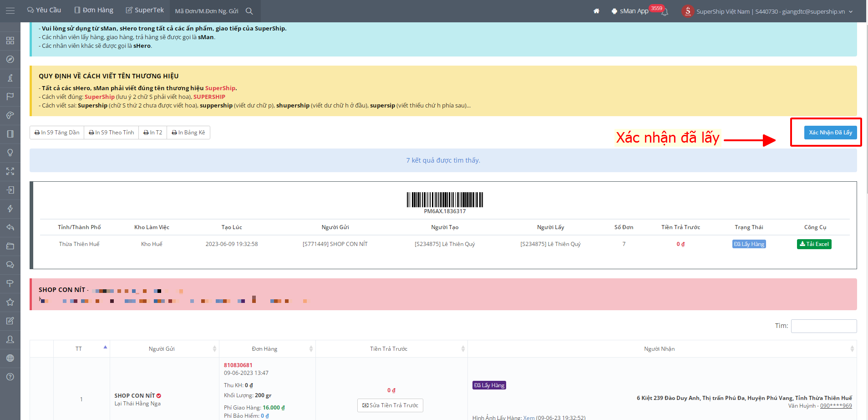The width and height of the screenshot is (868, 420).
Task: Click the SuperShip logo avatar
Action: point(688,11)
